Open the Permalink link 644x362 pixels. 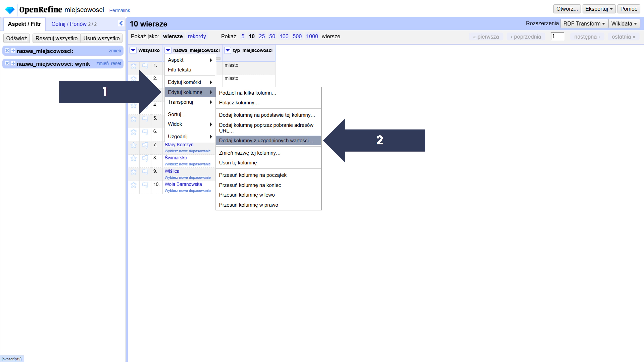coord(119,10)
